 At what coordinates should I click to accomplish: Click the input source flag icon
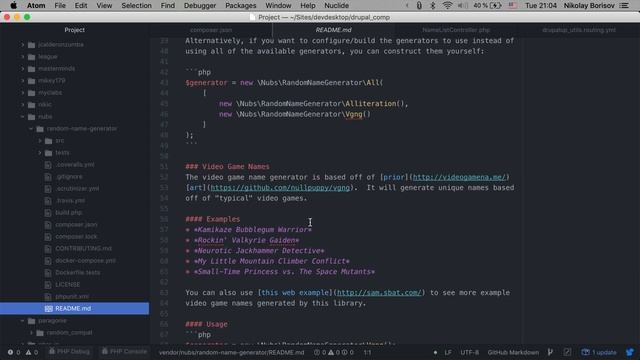[513, 5]
